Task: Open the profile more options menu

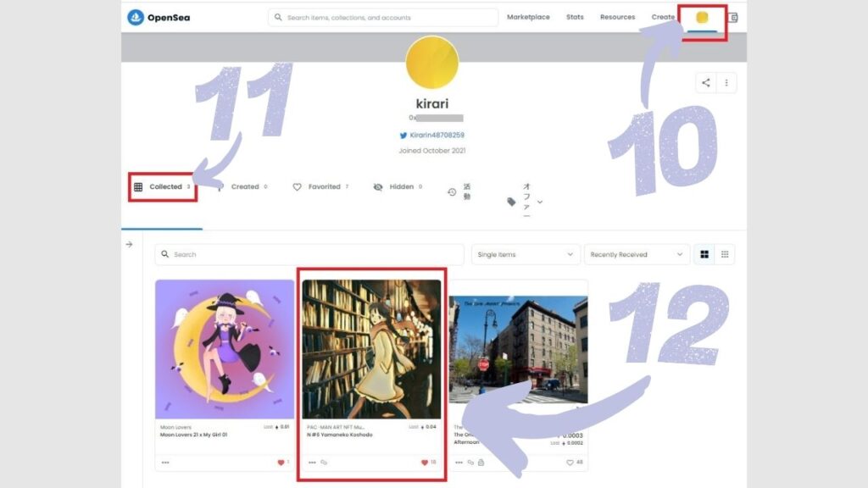Action: [726, 83]
